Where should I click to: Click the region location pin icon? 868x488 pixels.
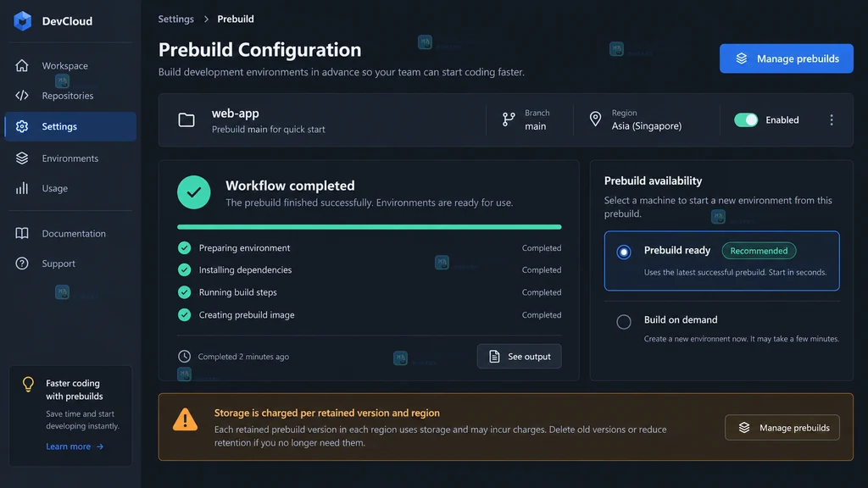[x=595, y=119]
